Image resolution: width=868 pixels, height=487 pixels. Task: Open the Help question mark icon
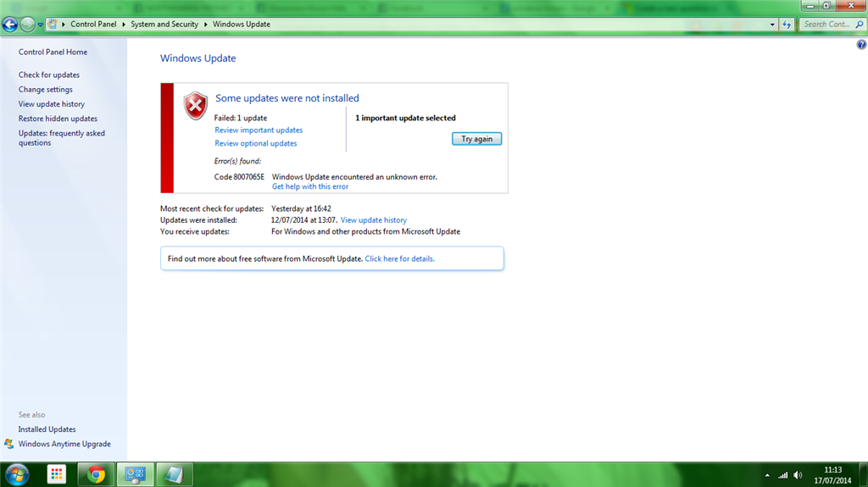[861, 44]
